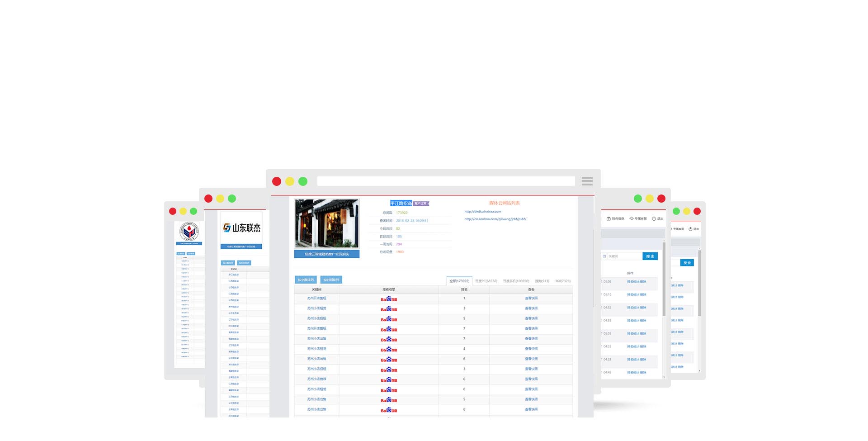Click 删除 in the 05:08 row

pos(643,282)
